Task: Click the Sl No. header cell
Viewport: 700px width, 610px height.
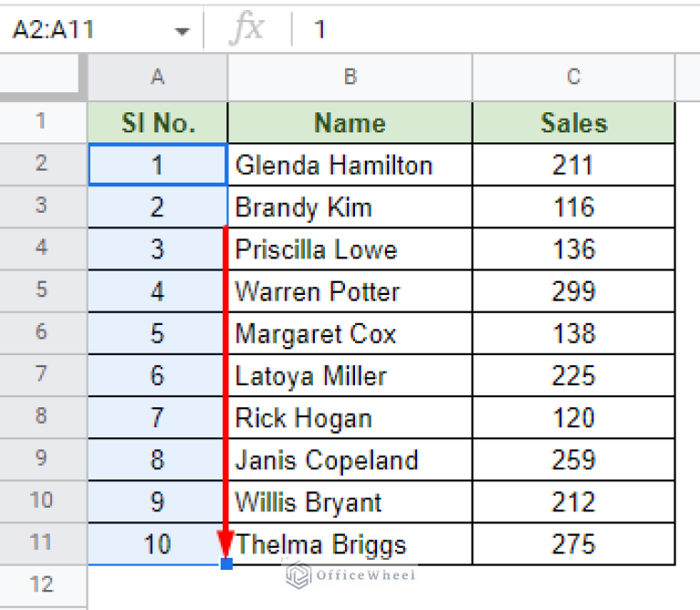Action: pos(158,123)
